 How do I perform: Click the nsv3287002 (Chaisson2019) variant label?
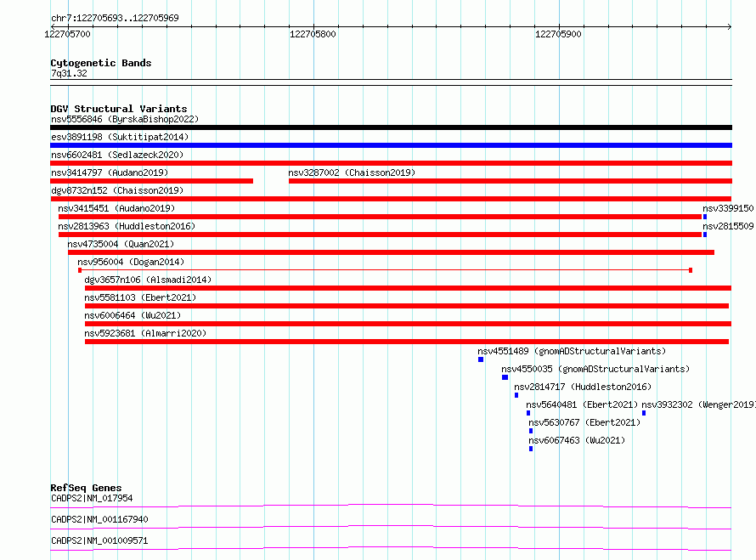[x=352, y=173]
